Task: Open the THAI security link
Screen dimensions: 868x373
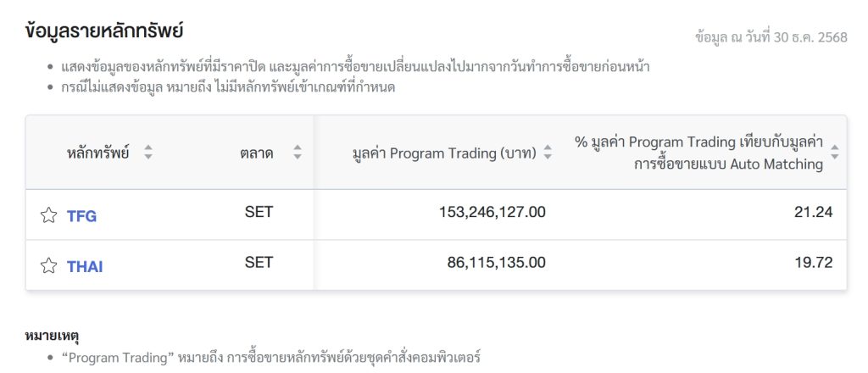Action: click(85, 267)
